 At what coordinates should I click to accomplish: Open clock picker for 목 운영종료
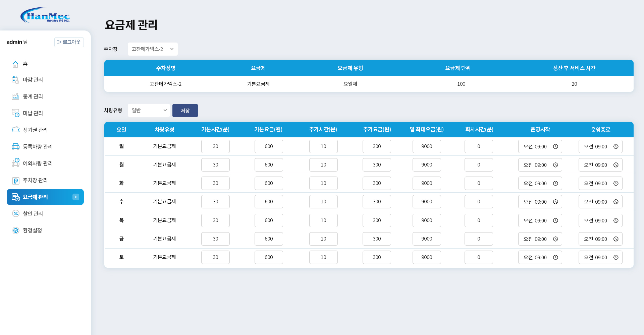tap(616, 220)
